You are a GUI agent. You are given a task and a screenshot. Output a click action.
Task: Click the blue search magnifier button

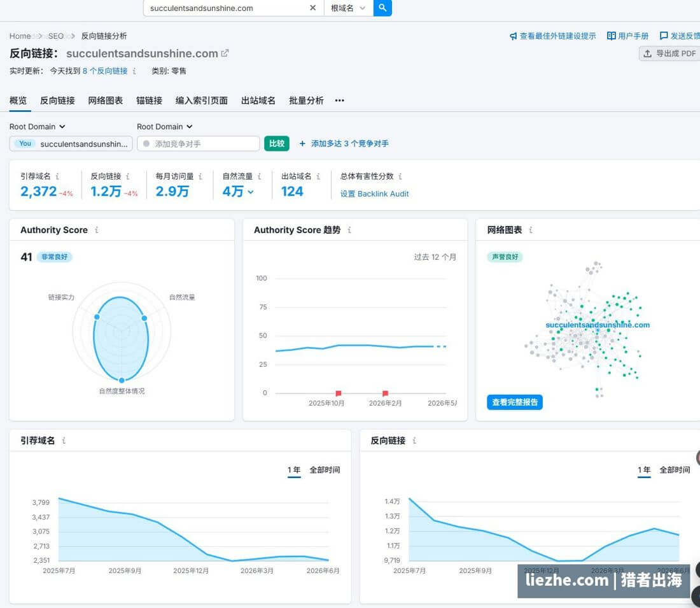click(x=382, y=8)
